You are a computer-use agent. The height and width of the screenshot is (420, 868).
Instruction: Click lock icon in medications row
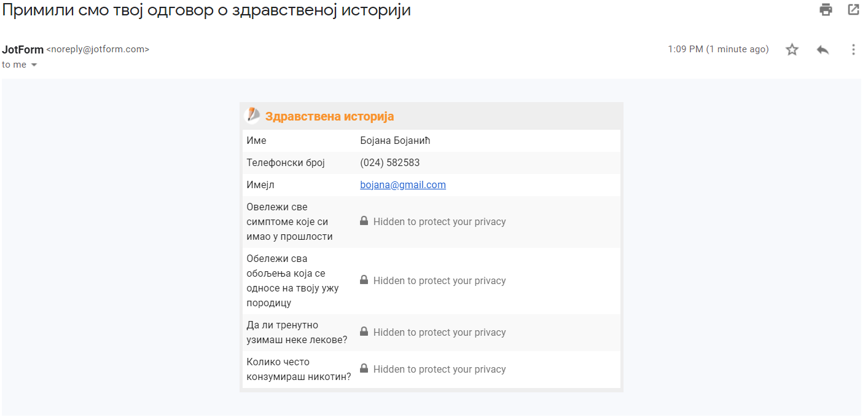tap(364, 331)
